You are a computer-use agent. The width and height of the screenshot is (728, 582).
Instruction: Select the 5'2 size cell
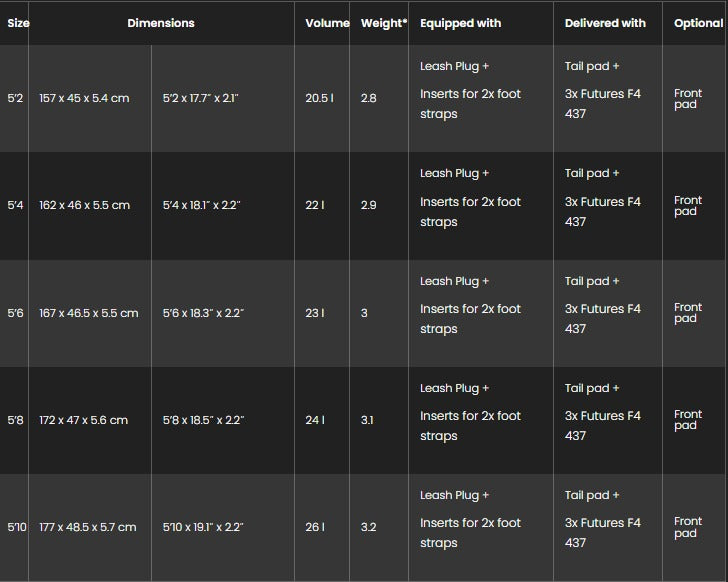(x=15, y=99)
